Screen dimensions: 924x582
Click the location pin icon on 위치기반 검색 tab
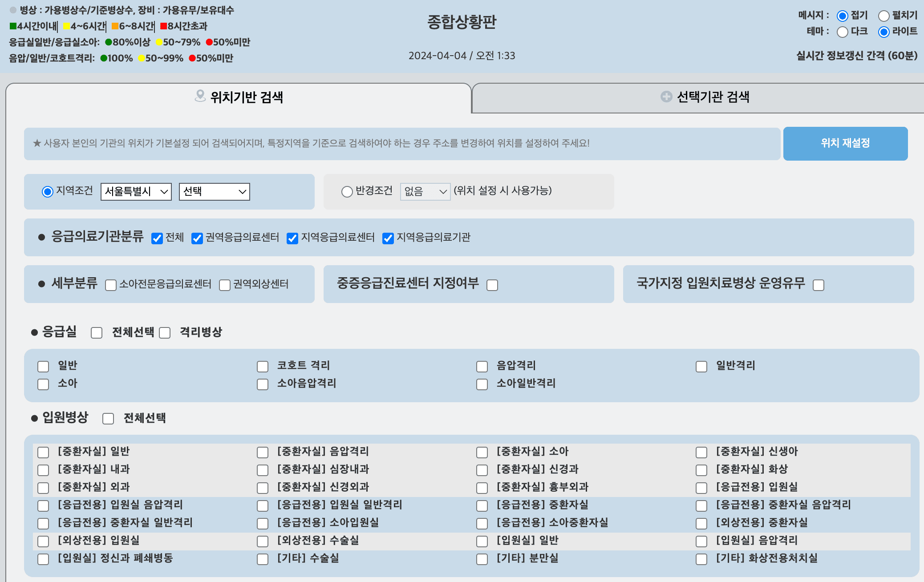(200, 96)
